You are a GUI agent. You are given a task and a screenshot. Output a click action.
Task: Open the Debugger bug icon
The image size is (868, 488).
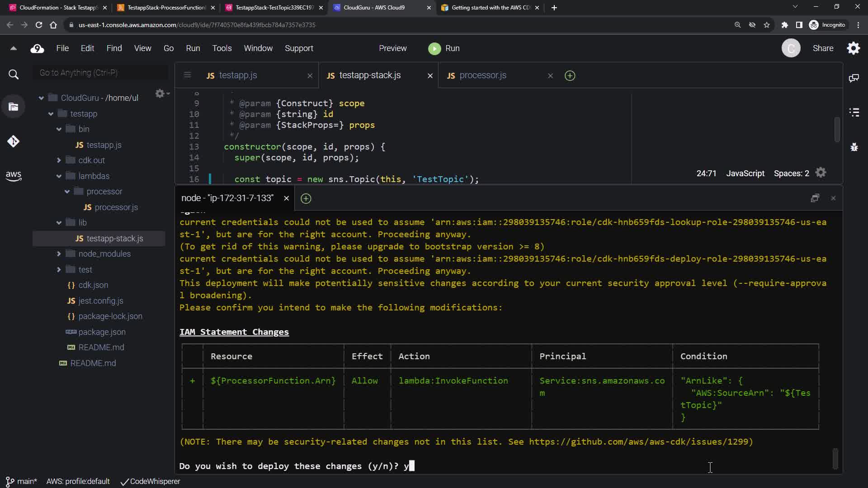[x=854, y=147]
